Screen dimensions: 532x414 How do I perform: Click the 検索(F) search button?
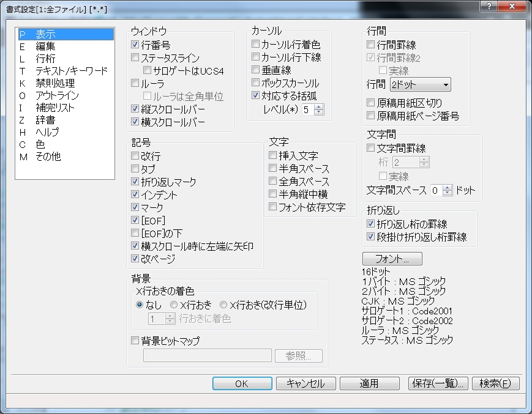[500, 383]
